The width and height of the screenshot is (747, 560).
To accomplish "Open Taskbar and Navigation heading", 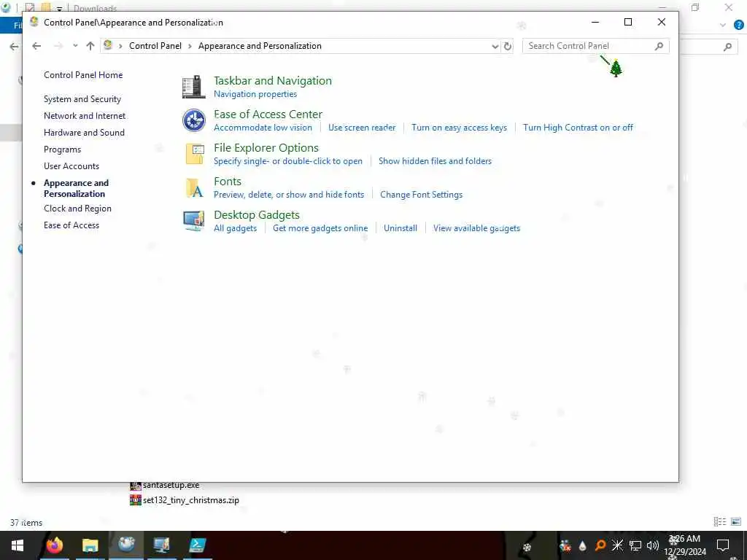I will tap(273, 80).
